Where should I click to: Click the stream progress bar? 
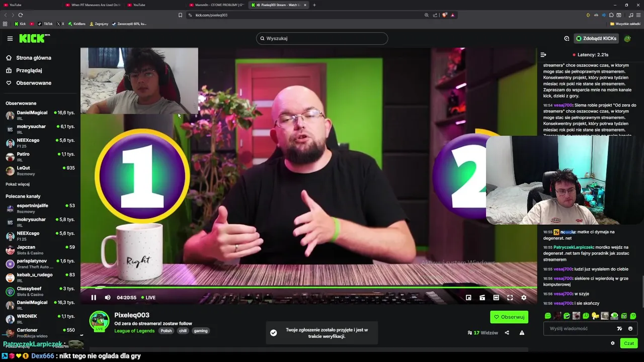coord(308,288)
